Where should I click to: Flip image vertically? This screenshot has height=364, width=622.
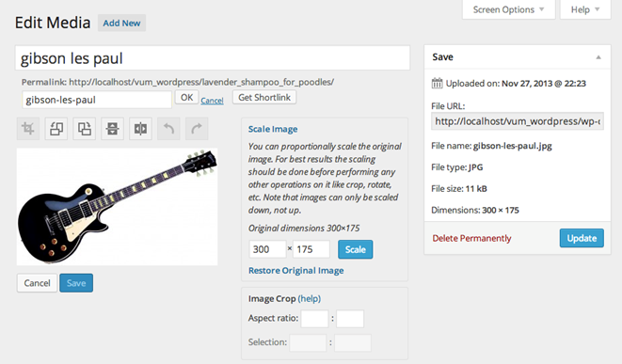[113, 129]
